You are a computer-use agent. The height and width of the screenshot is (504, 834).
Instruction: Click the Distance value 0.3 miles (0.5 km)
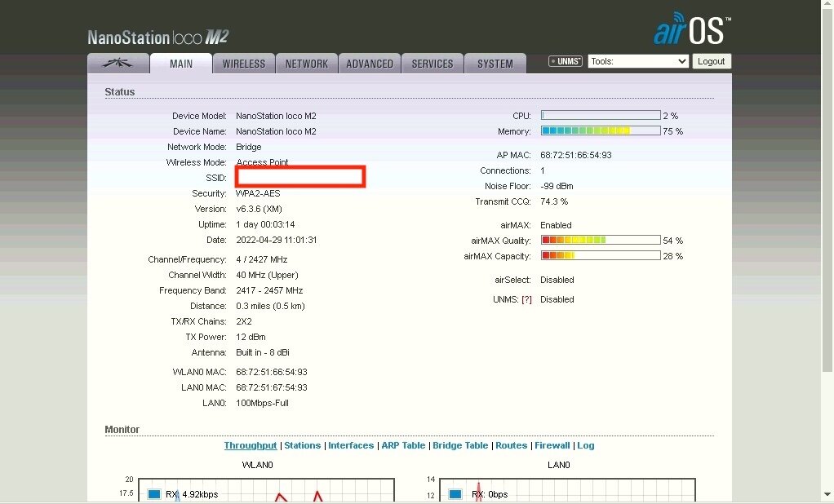270,306
